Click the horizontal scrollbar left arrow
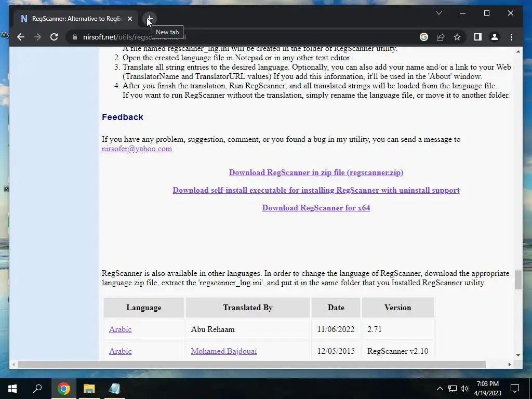Screen dimensions: 532x399 point(14,364)
